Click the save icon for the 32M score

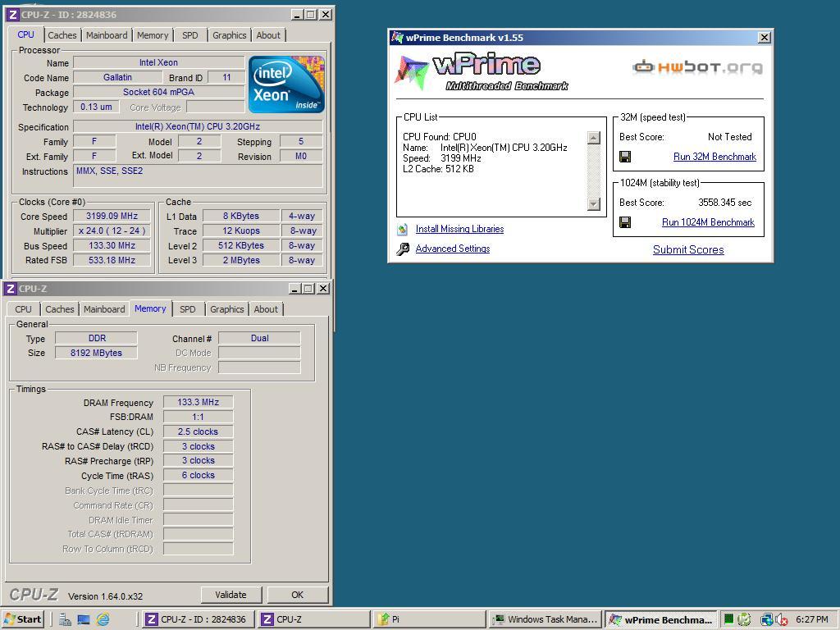pyautogui.click(x=624, y=157)
